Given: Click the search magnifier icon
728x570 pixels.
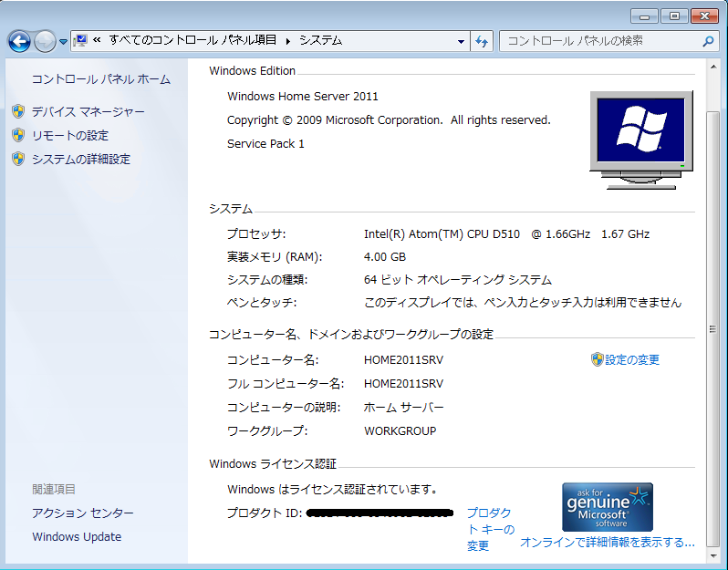Looking at the screenshot, I should 708,41.
